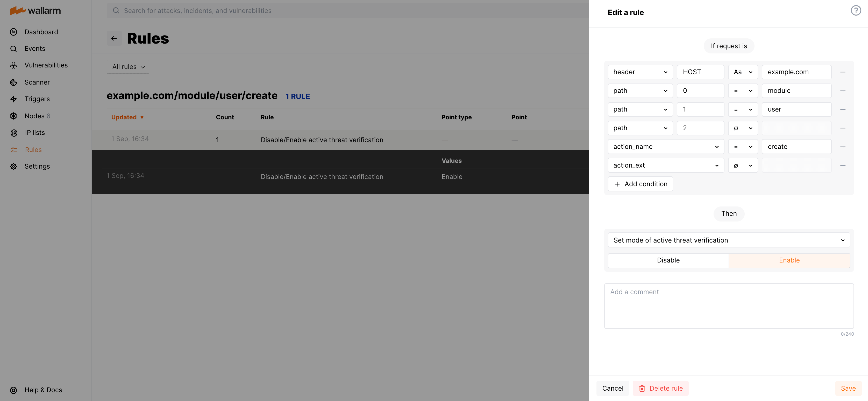
Task: Switch mode to Disable
Action: [668, 260]
